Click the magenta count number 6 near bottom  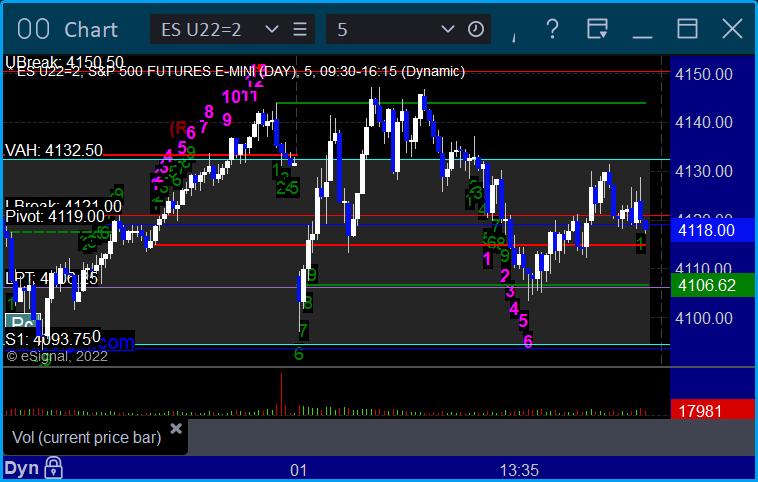tap(528, 341)
